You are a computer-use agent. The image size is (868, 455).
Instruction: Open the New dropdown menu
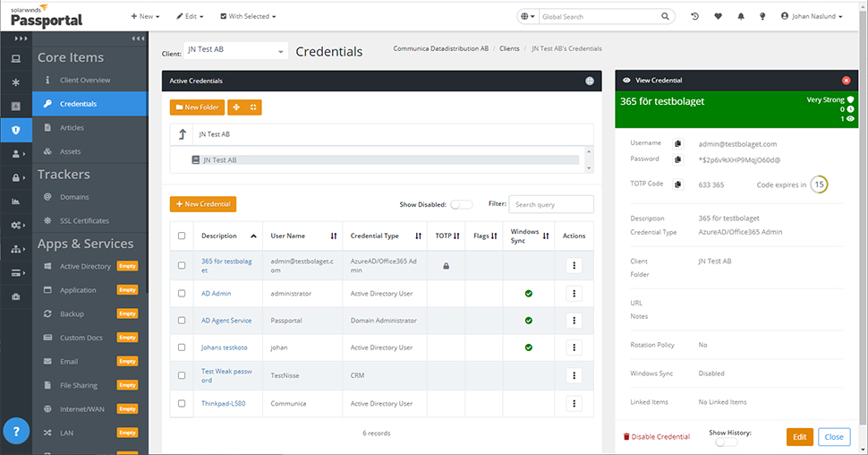click(145, 17)
